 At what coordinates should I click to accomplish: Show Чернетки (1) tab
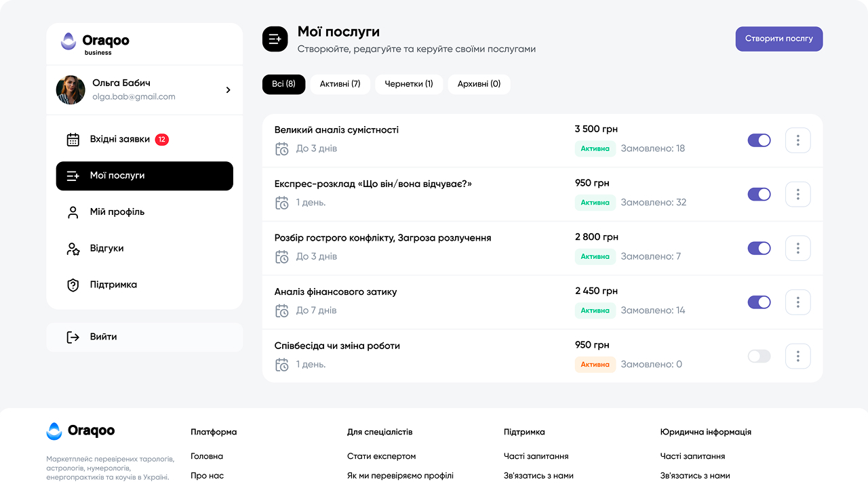pyautogui.click(x=409, y=84)
